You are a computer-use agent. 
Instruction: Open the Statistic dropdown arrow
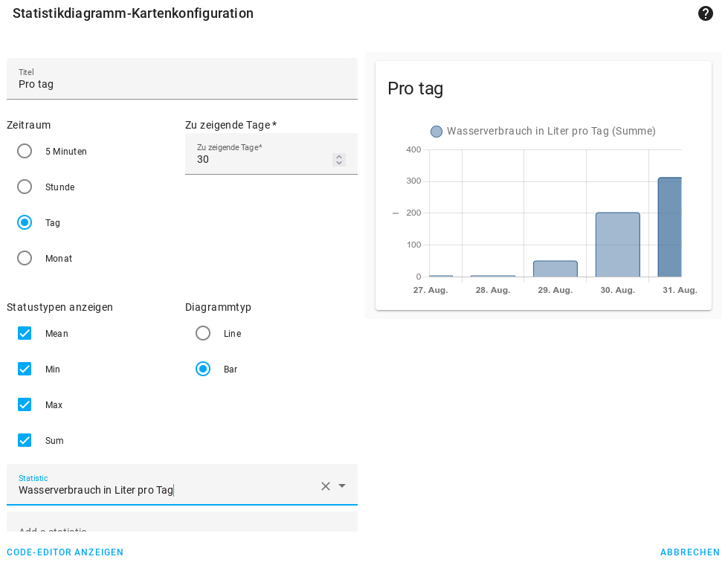342,486
